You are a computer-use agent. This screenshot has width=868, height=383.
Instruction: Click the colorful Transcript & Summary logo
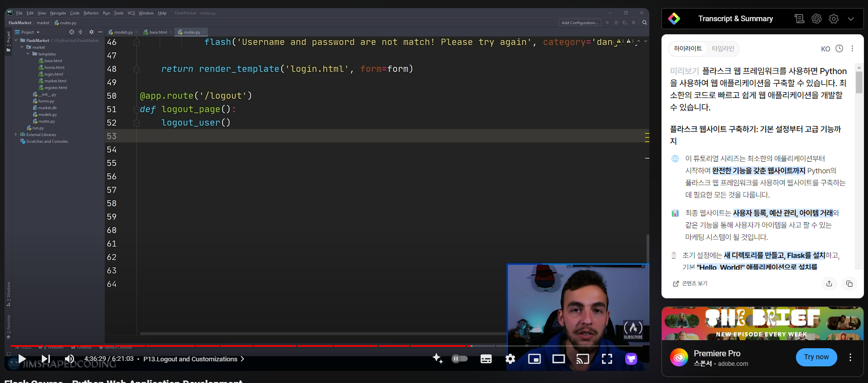pos(674,19)
